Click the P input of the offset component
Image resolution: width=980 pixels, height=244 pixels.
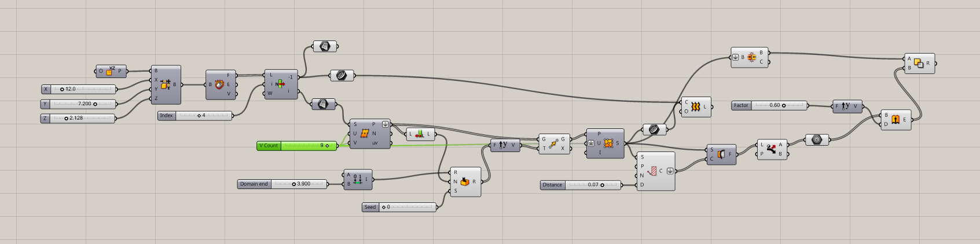point(642,167)
